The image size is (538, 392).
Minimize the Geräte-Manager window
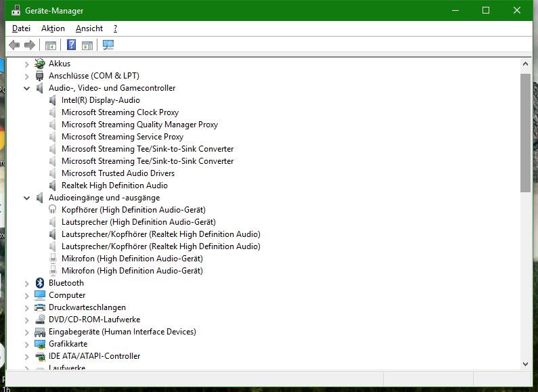tap(455, 10)
